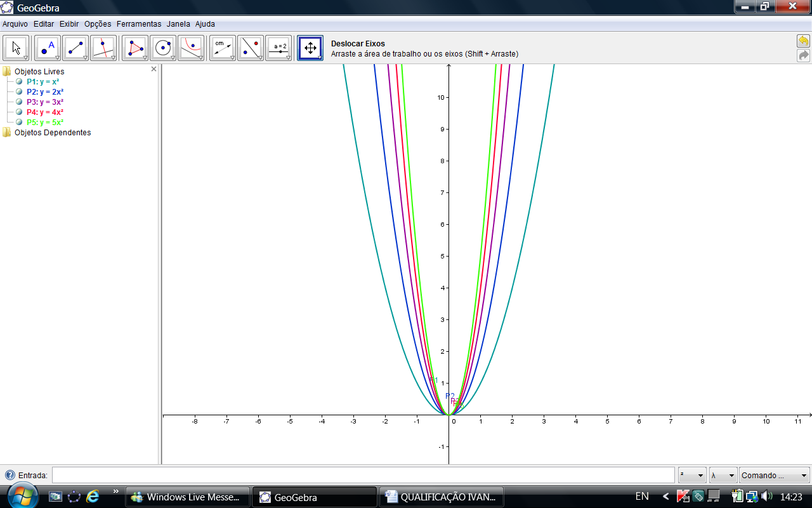812x508 pixels.
Task: Open the Ajuda menu
Action: (205, 24)
